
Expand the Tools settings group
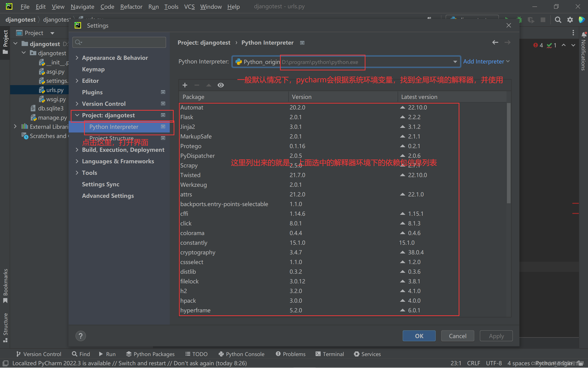tap(77, 172)
